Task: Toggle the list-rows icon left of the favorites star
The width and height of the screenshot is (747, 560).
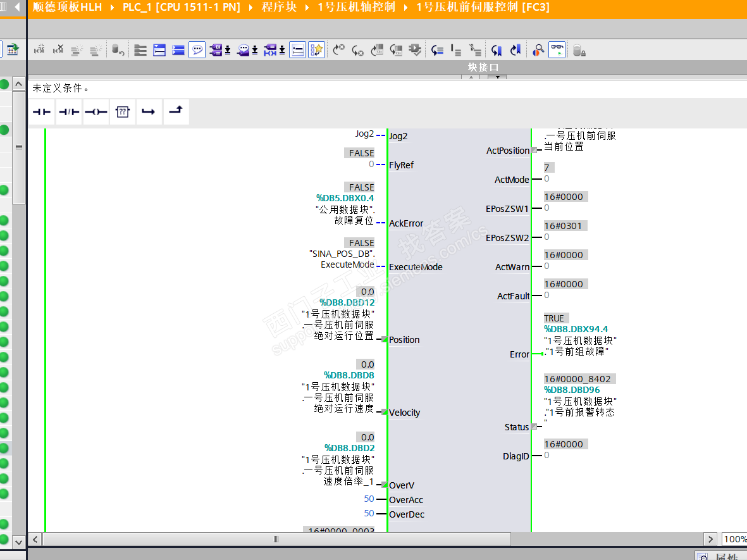Action: point(298,49)
